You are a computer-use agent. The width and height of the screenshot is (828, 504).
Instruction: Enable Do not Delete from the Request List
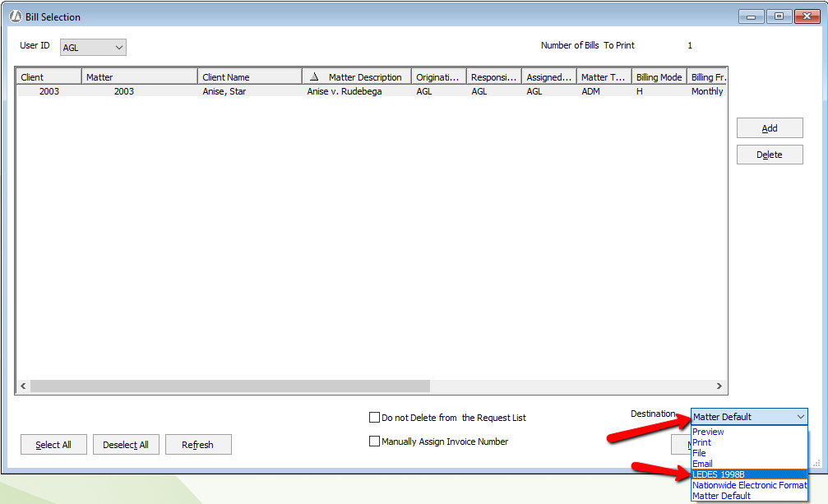(374, 418)
